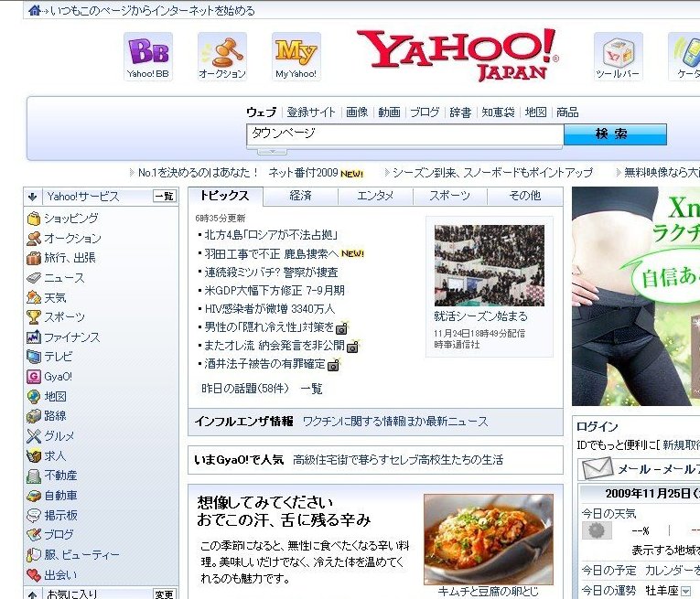This screenshot has width=700, height=599.
Task: Open the 天気 weather icon
Action: coord(34,297)
